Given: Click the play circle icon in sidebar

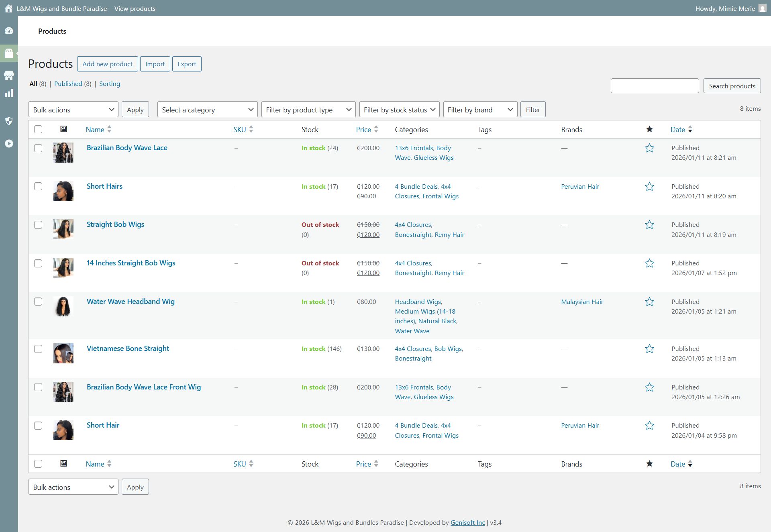Looking at the screenshot, I should pyautogui.click(x=9, y=143).
